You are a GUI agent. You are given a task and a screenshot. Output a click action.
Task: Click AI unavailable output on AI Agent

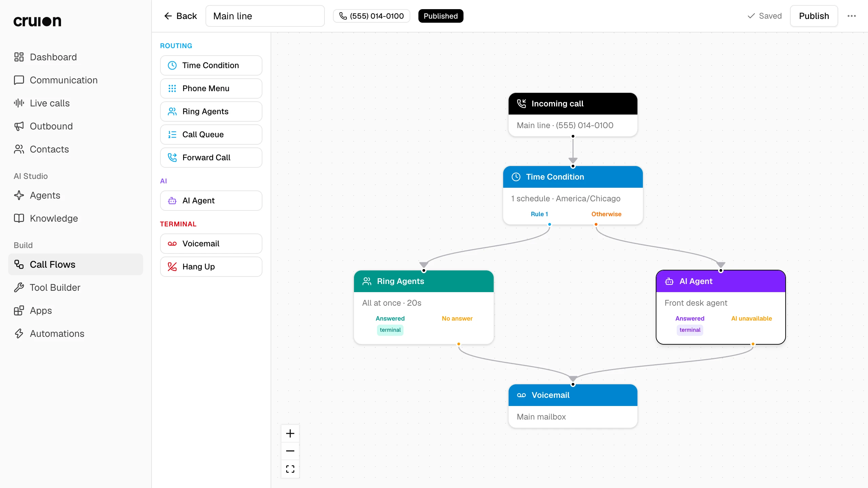(x=751, y=319)
